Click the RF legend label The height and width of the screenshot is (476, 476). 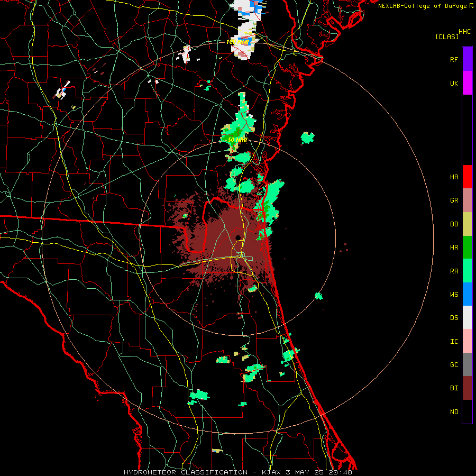point(454,59)
